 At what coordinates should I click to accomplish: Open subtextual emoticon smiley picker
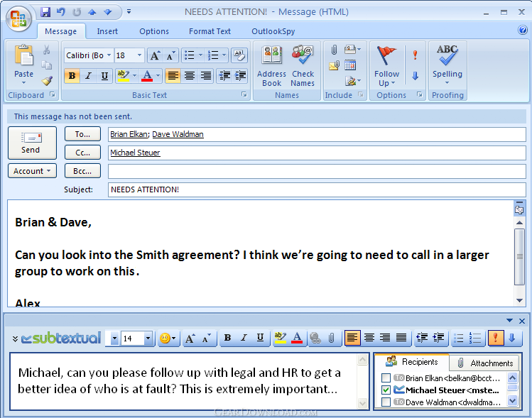coord(167,339)
